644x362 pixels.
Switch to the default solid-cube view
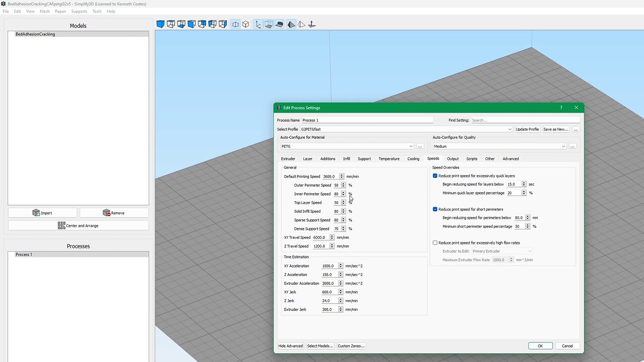click(160, 24)
